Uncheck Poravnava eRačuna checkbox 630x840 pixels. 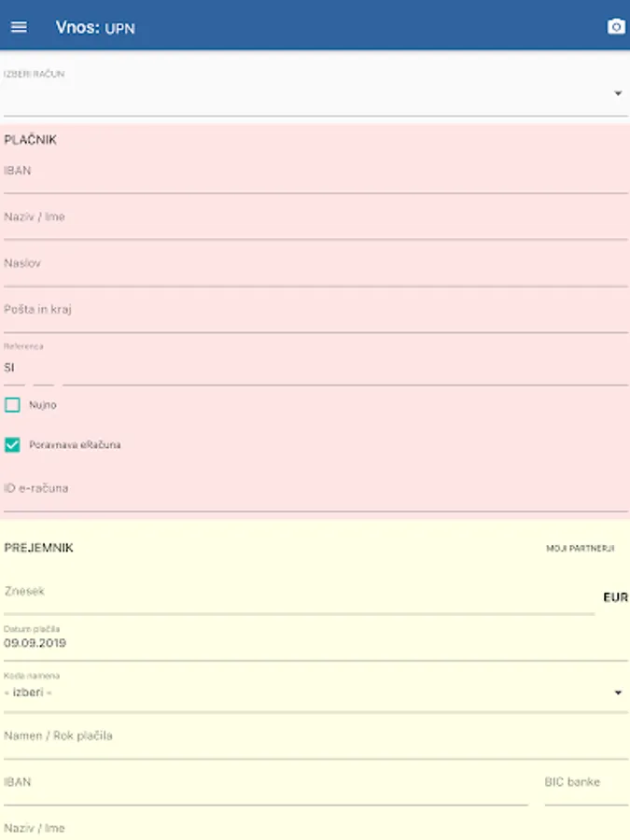[12, 444]
